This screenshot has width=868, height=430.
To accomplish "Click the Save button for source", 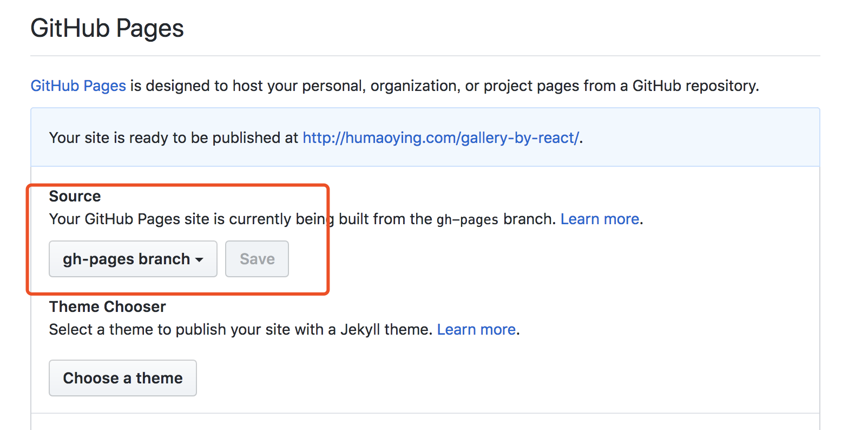I will 257,259.
